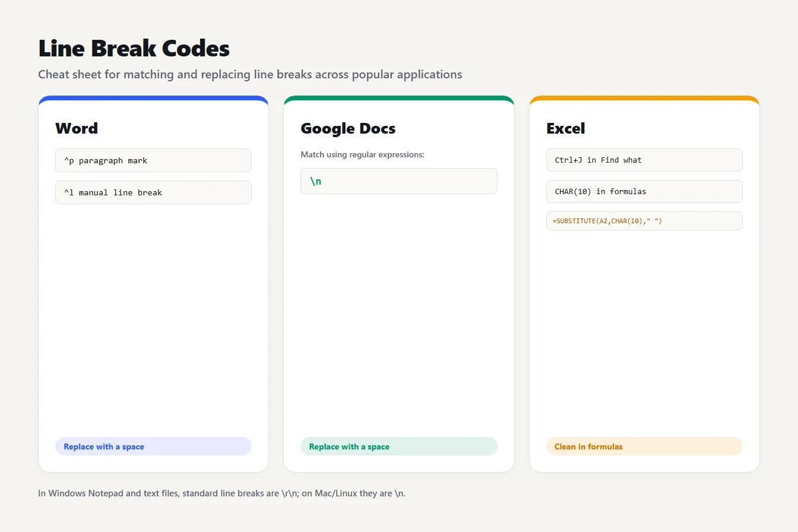The height and width of the screenshot is (532, 798).
Task: Select the =SUBSTITUTE(A2,CHAR(10)," ") formula box
Action: pos(644,221)
